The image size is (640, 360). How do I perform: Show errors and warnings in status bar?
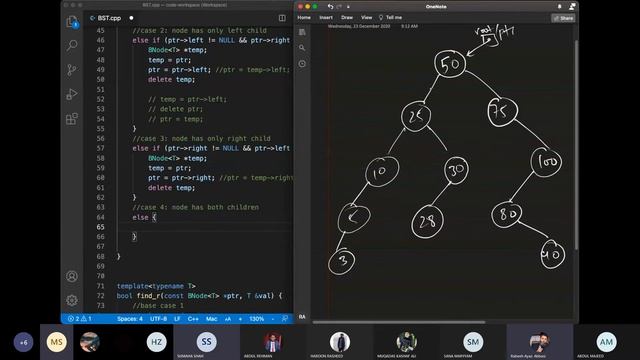(80, 319)
